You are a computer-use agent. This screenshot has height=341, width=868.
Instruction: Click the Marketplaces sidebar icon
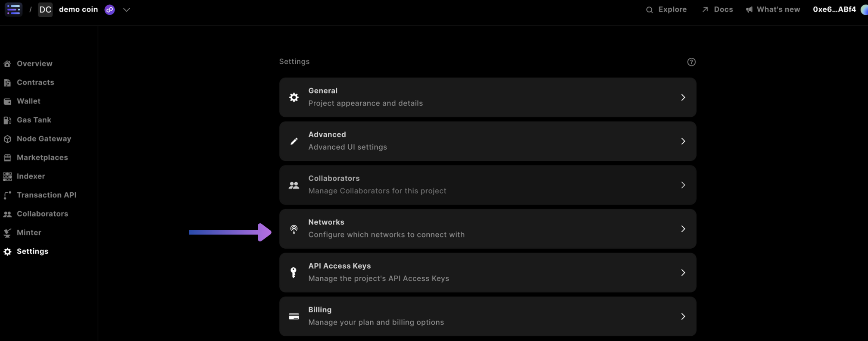coord(7,157)
